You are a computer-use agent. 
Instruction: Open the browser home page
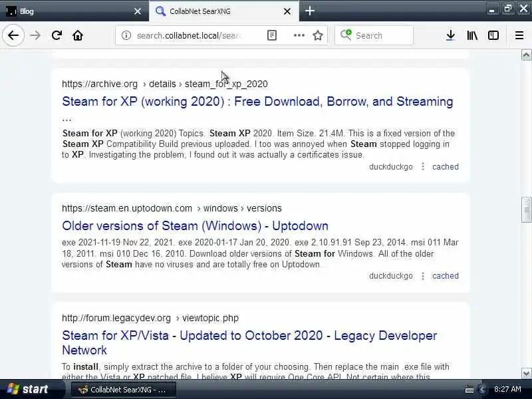(x=78, y=35)
